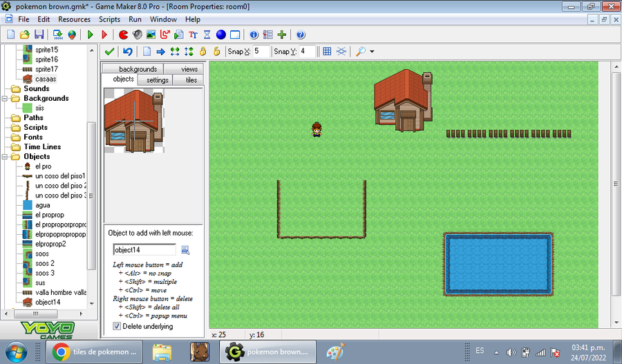Create a path resource
This screenshot has height=364, width=622.
(x=164, y=35)
